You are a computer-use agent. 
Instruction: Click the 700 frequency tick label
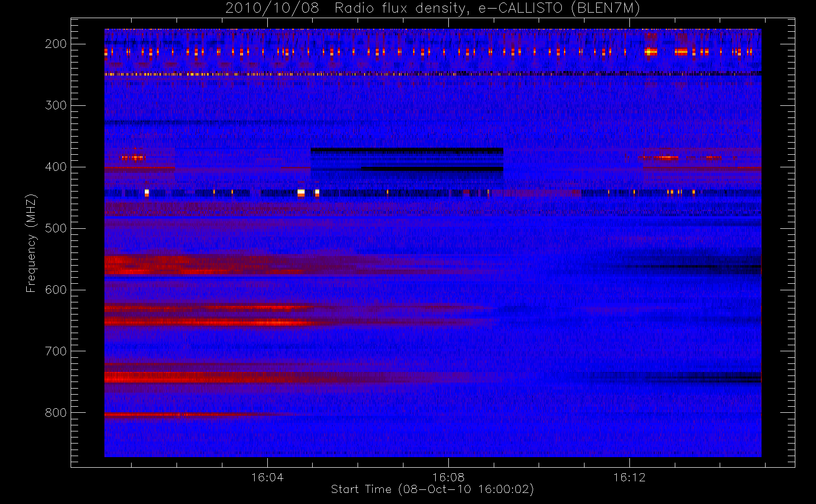coord(55,351)
